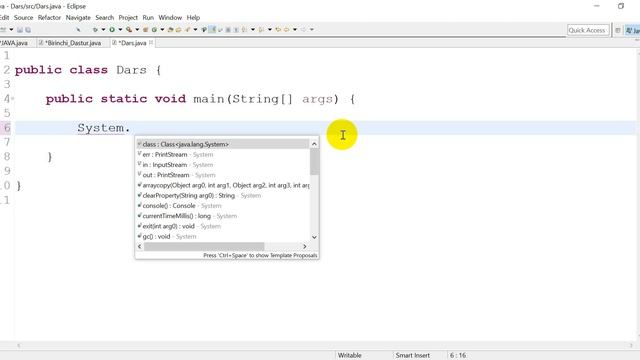Screen dimensions: 640x360
Task: Click the Run External Tools icon
Action: point(129,30)
